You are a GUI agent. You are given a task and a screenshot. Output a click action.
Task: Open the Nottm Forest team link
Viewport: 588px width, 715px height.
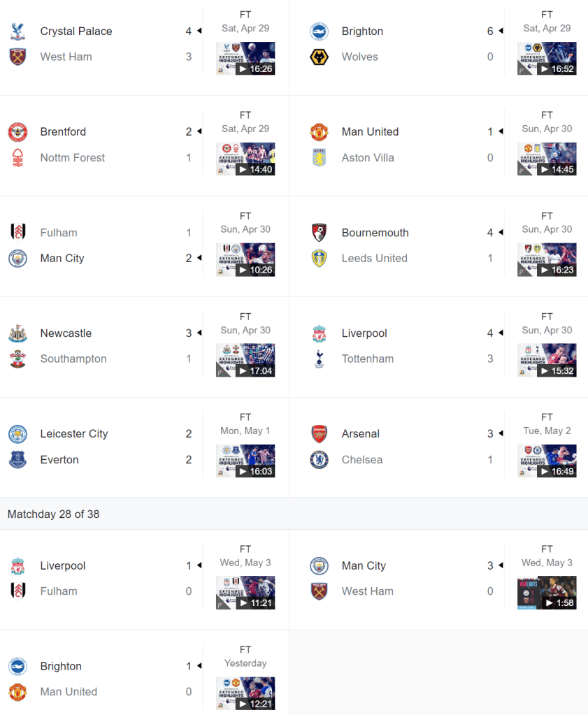pos(72,158)
